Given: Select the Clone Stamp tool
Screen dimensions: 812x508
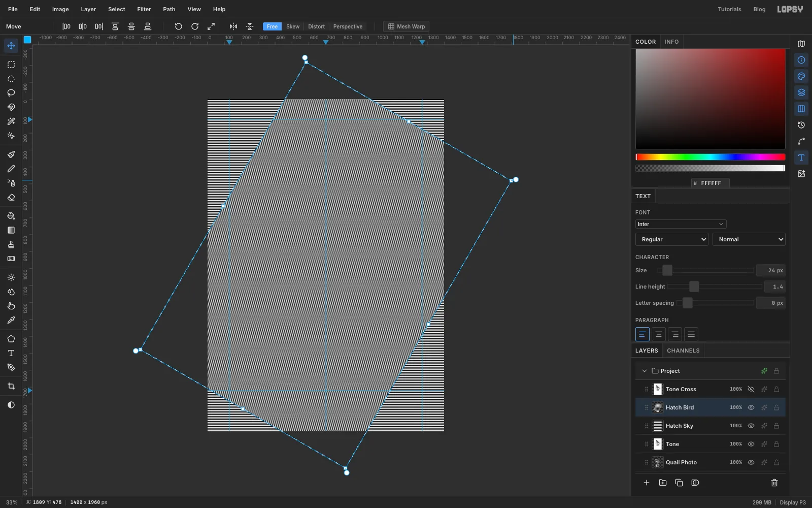Looking at the screenshot, I should click(x=11, y=244).
